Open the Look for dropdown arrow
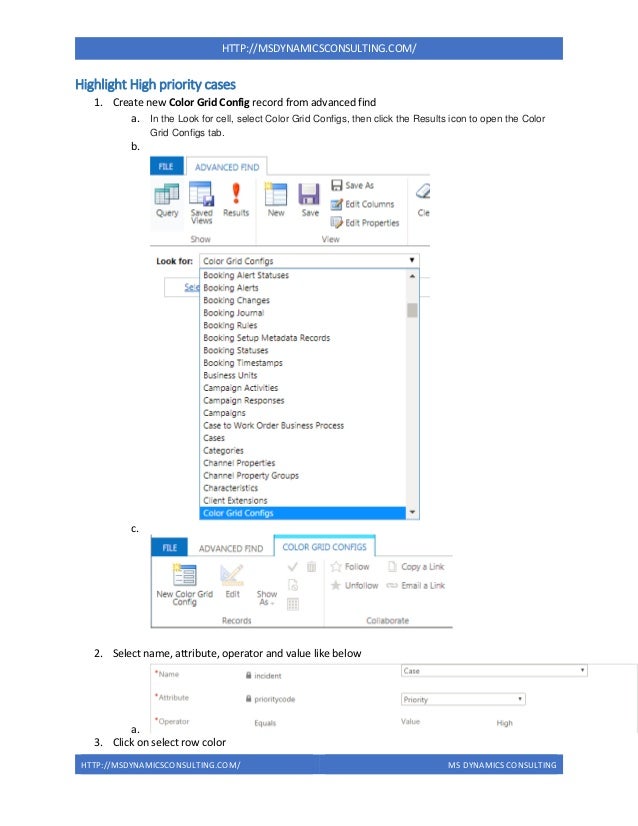Screen dimensions: 638x826 [412, 260]
